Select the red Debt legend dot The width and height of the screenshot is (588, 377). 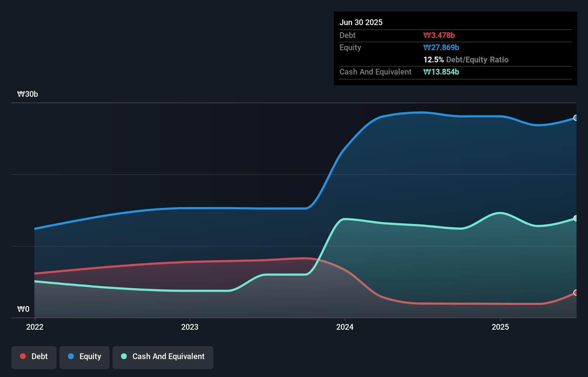click(23, 356)
